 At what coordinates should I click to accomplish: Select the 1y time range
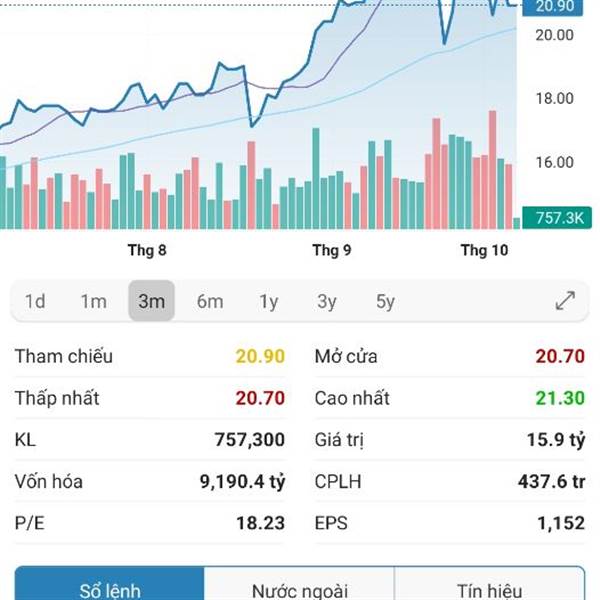point(268,301)
